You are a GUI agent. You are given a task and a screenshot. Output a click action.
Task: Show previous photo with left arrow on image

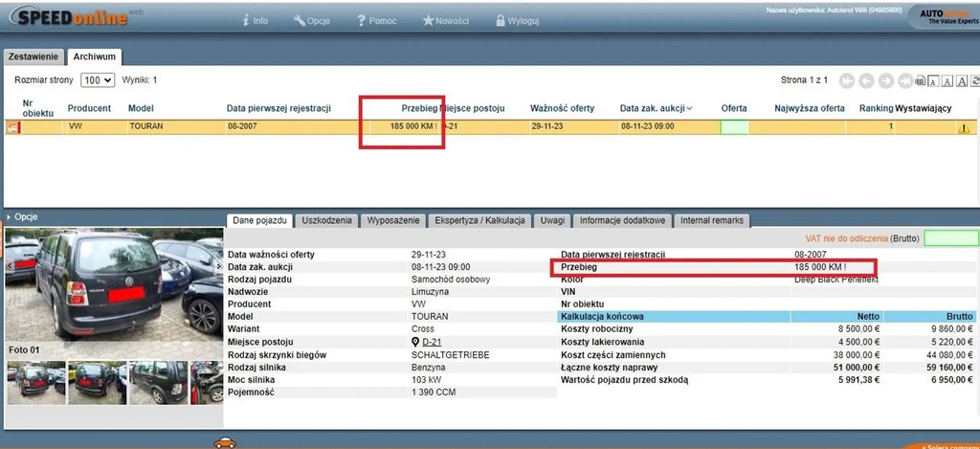(9, 265)
